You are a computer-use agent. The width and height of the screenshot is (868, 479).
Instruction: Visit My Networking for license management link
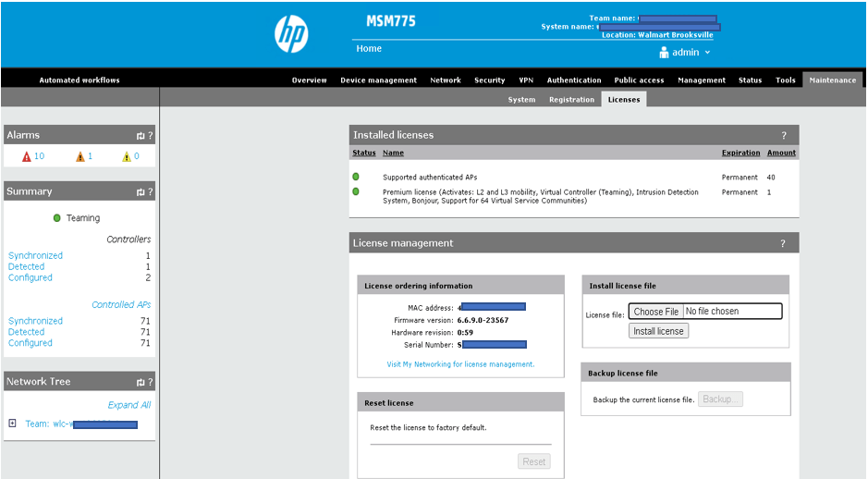[x=460, y=364]
